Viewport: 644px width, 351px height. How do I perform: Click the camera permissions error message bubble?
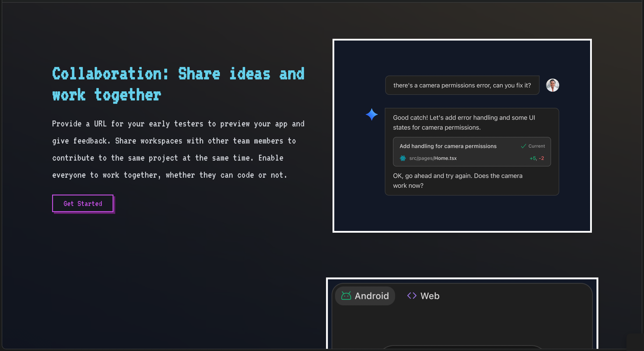[x=462, y=85]
